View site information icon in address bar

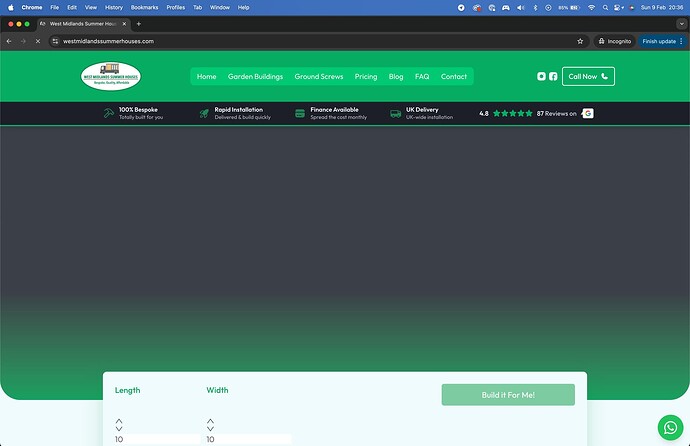point(55,41)
